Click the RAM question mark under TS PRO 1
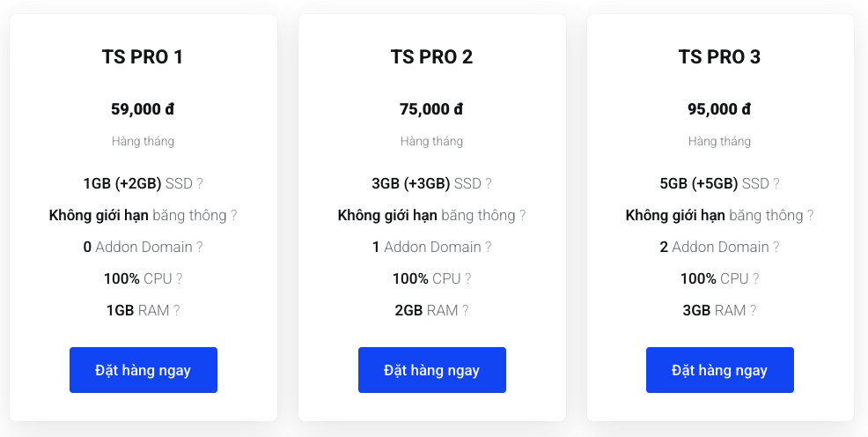This screenshot has width=868, height=437. point(177,310)
